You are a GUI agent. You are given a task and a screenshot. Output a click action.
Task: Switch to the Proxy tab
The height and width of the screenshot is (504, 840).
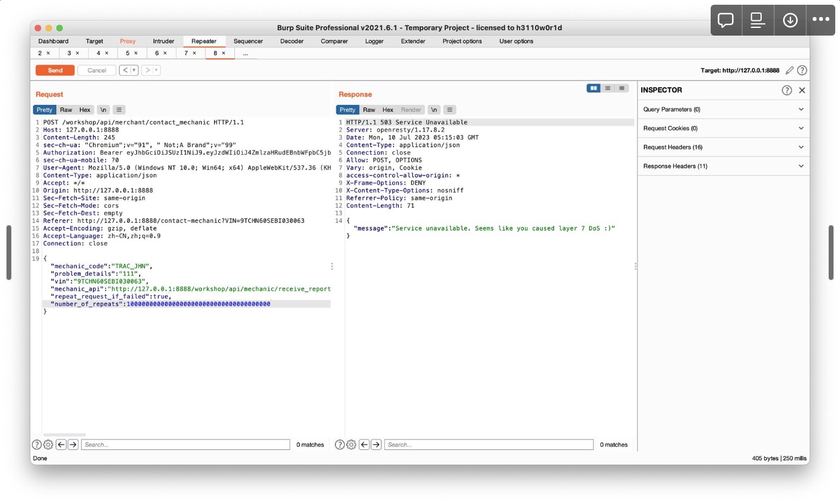tap(128, 42)
